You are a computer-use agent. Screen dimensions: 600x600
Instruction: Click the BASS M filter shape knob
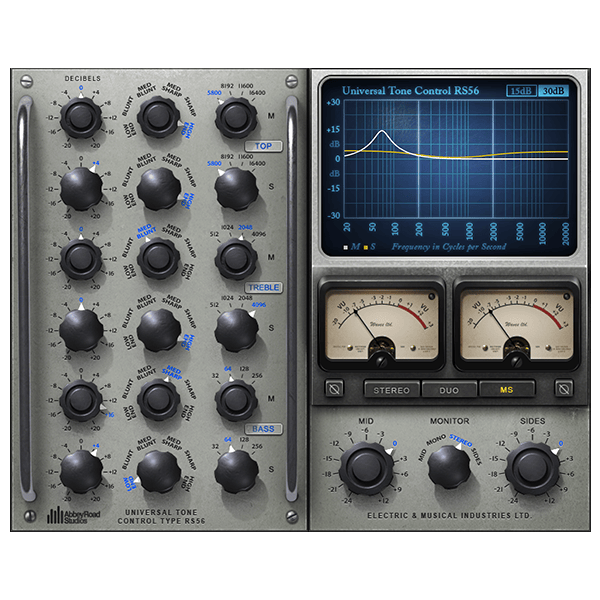pos(158,400)
